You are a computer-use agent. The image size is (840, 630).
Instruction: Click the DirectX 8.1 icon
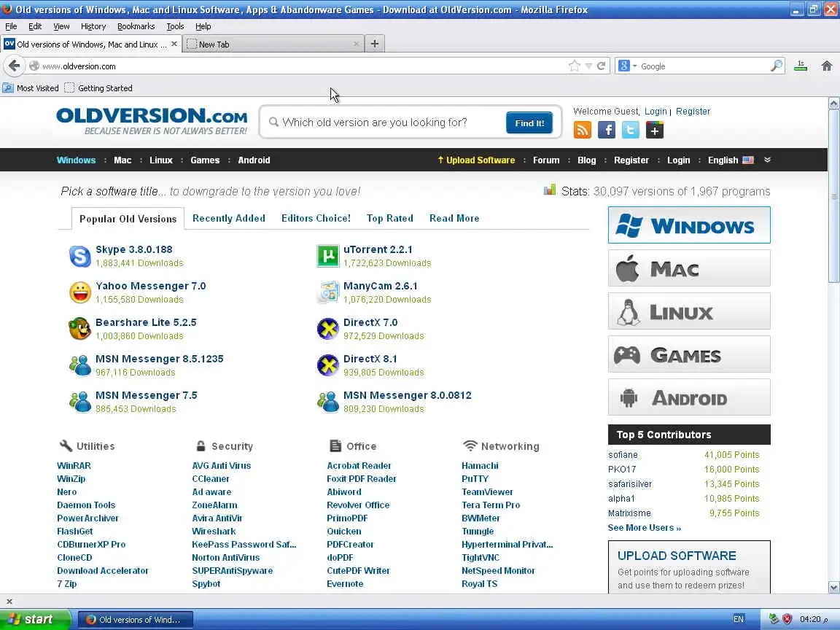(328, 365)
